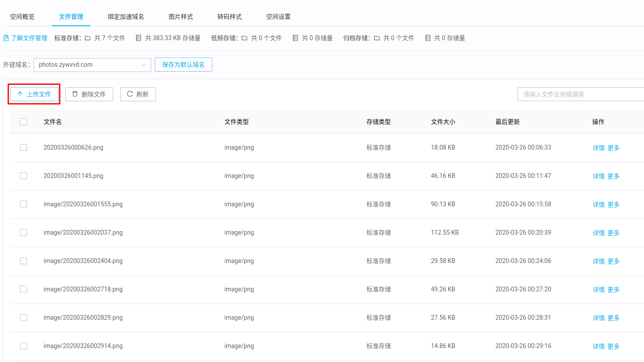This screenshot has height=362, width=644.
Task: Check the box for 20200326001145.png
Action: click(24, 176)
